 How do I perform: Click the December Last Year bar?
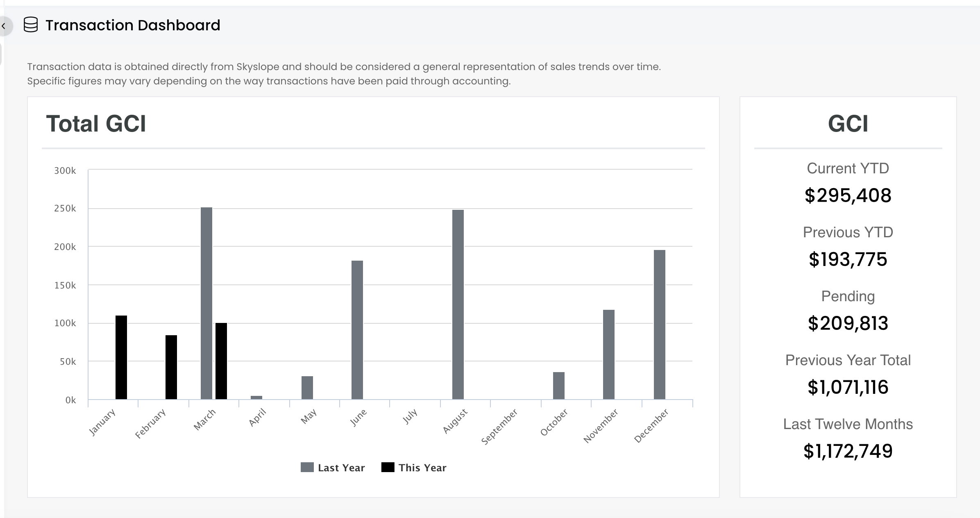tap(660, 325)
